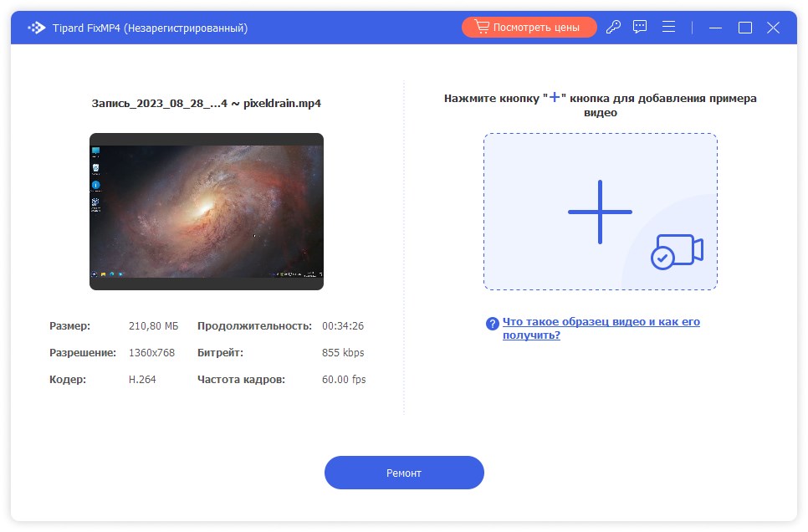Click the galaxy video preview thumbnail

tap(207, 211)
